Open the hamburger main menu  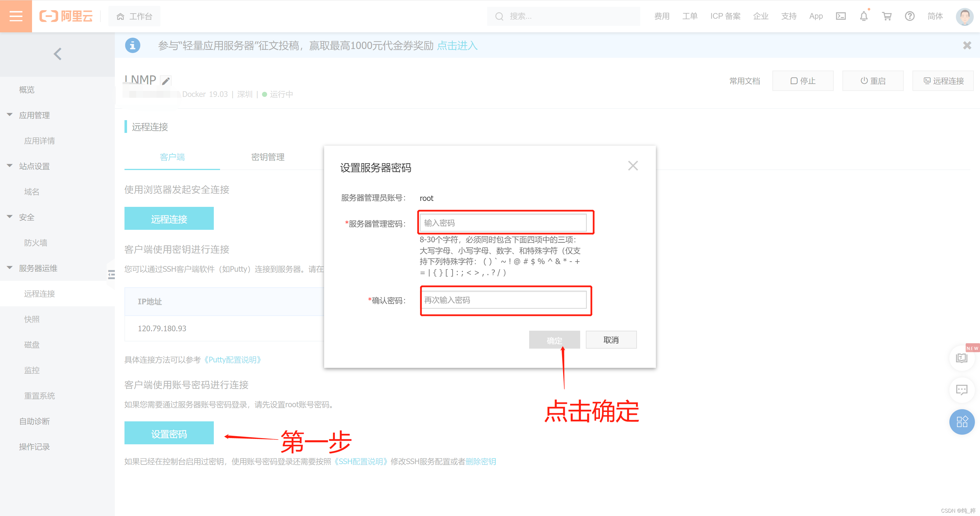(16, 16)
